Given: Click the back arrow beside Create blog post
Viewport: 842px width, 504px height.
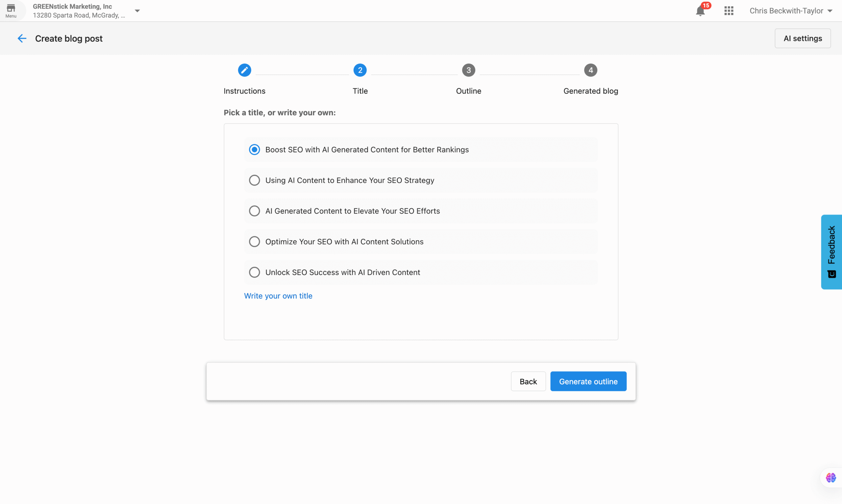Looking at the screenshot, I should pyautogui.click(x=22, y=38).
